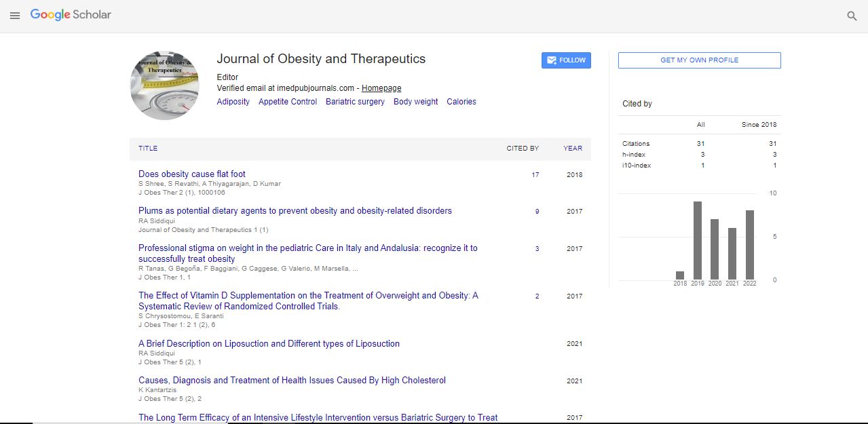Screen dimensions: 868x424
Task: Open the 2 citations count link
Action: [537, 296]
